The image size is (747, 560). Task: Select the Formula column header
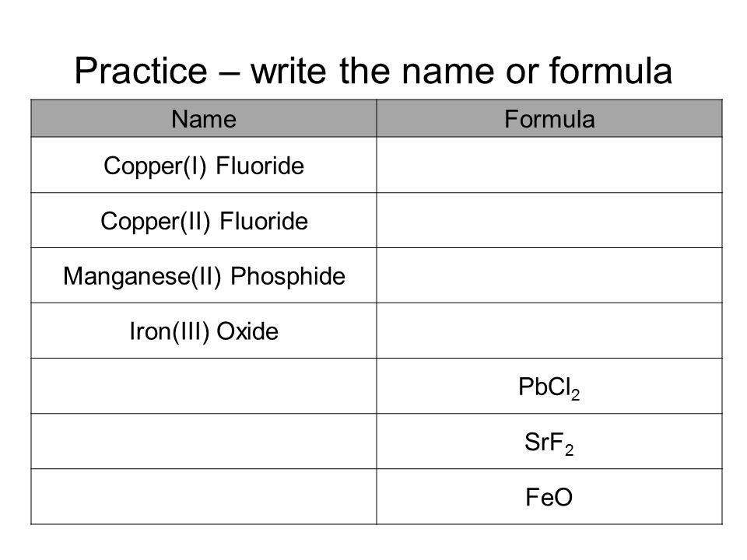coord(549,118)
